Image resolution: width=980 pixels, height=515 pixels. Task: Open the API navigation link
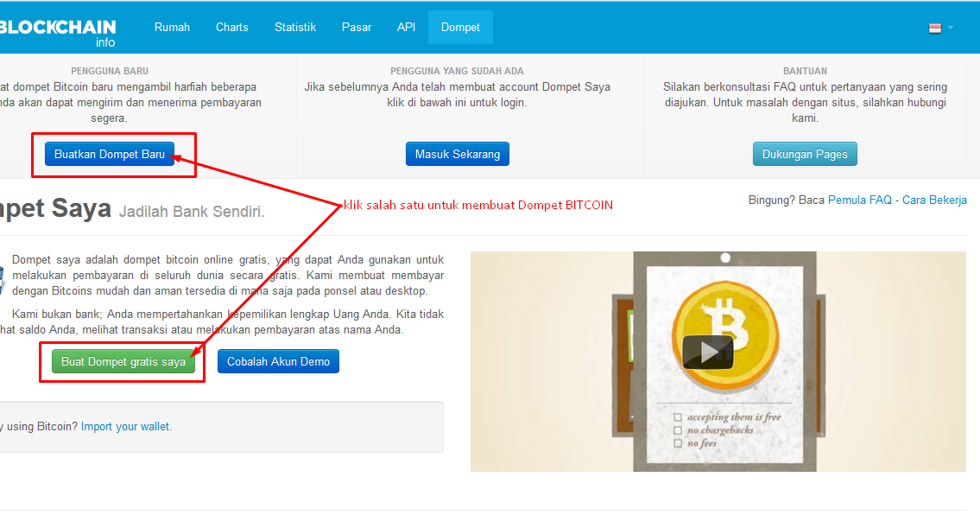(407, 28)
